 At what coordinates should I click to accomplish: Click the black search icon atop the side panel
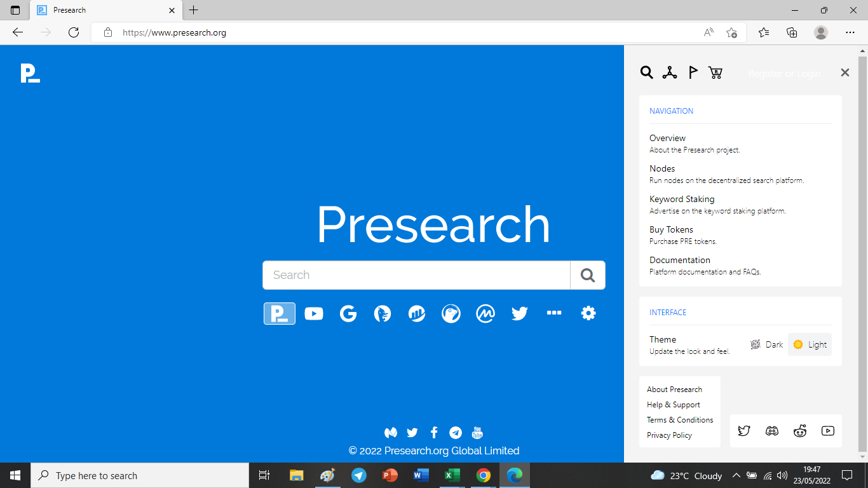coord(647,72)
